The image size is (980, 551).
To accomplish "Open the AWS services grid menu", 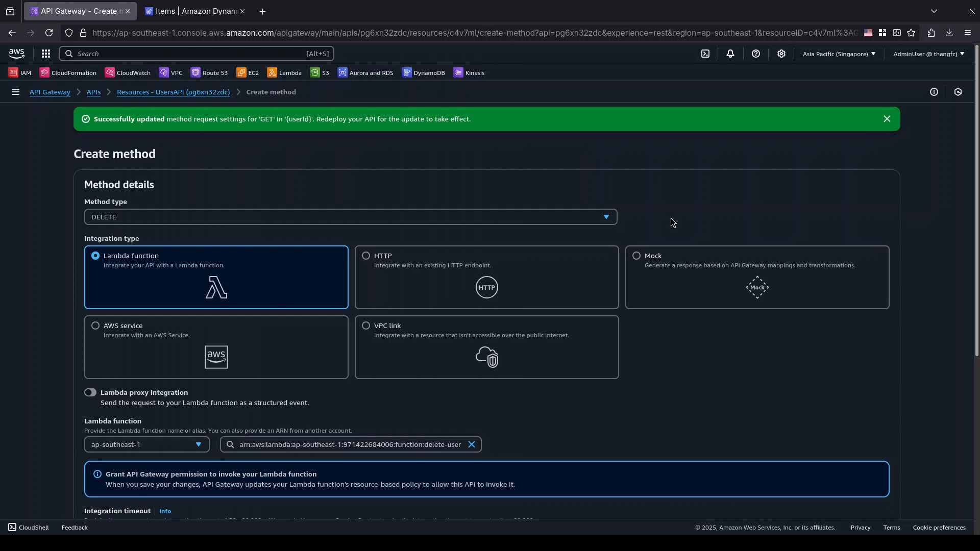I will click(45, 54).
